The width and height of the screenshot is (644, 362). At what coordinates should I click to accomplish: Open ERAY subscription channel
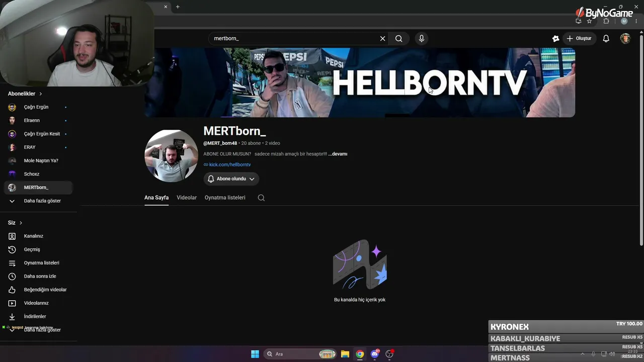coord(38,147)
